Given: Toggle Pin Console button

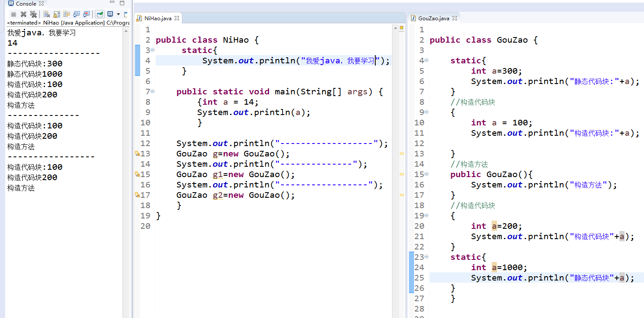Looking at the screenshot, I should (100, 14).
